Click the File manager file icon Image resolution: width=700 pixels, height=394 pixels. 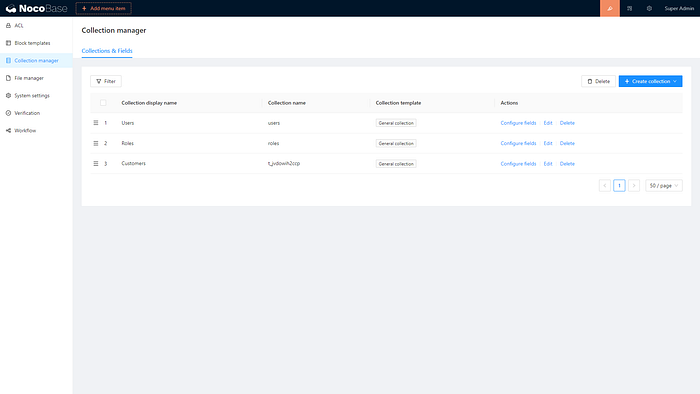pyautogui.click(x=8, y=78)
